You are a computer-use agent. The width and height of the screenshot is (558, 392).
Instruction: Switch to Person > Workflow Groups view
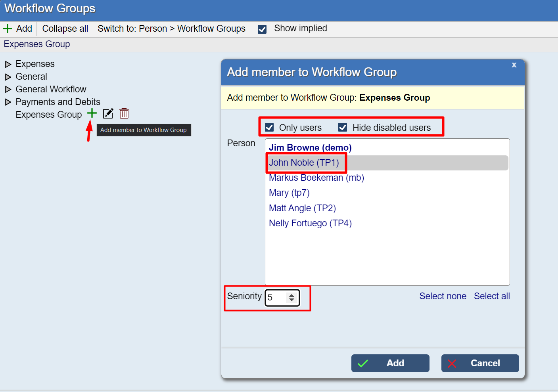(171, 29)
